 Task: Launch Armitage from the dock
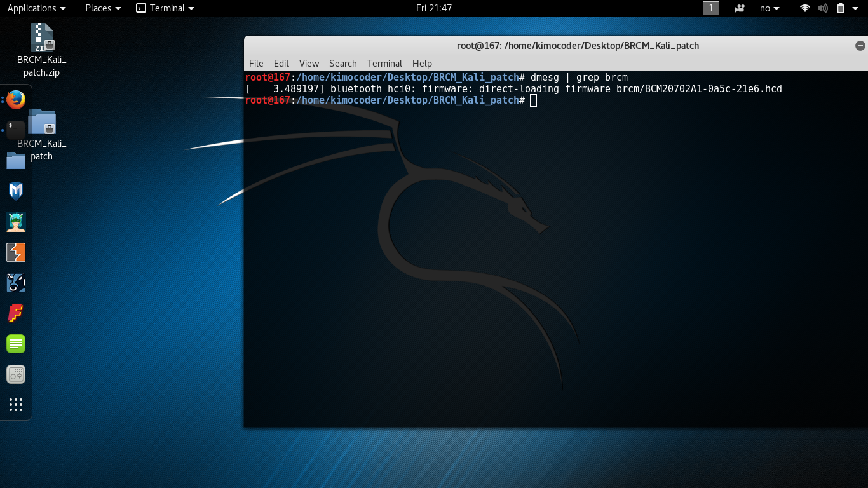click(x=16, y=222)
